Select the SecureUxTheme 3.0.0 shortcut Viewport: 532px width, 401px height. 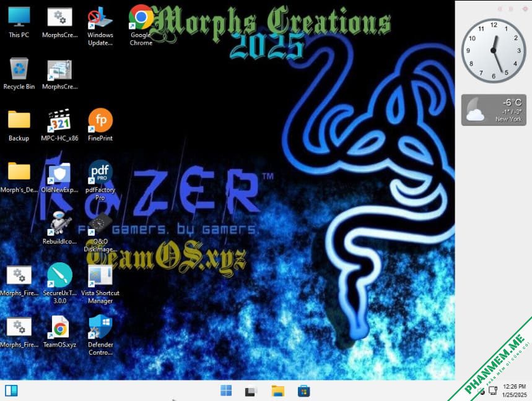click(x=59, y=283)
